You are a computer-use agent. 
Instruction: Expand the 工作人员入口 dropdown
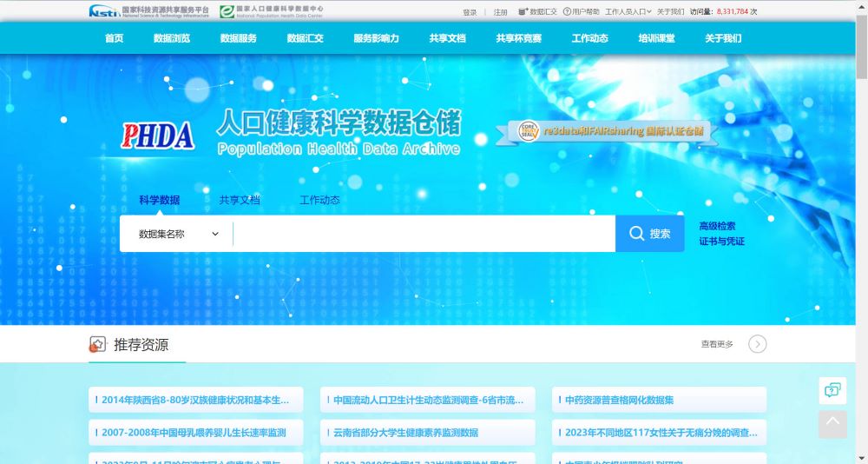click(x=628, y=11)
